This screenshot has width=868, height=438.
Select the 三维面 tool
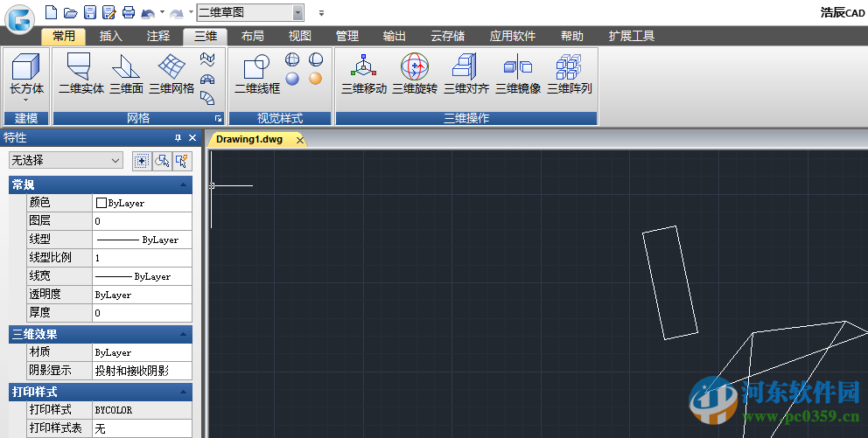[x=126, y=73]
